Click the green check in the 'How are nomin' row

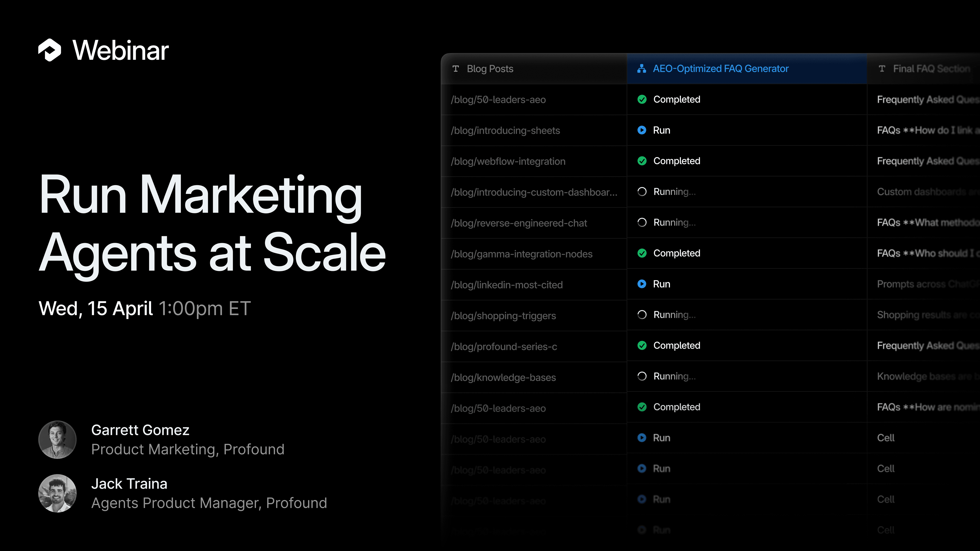[x=642, y=407]
